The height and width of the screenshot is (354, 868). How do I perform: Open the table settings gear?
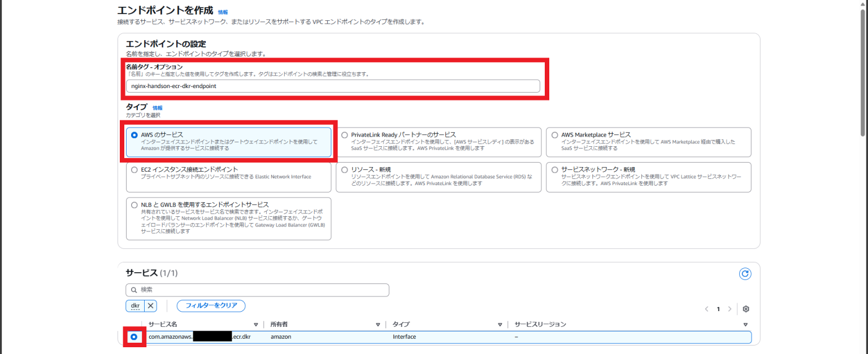tap(746, 309)
